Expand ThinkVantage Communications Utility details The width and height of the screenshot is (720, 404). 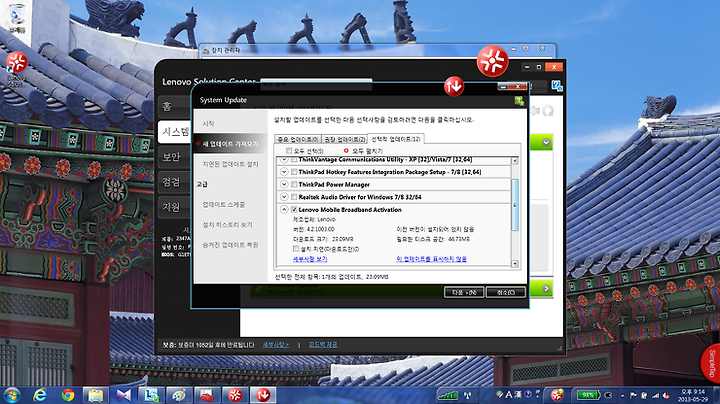284,159
